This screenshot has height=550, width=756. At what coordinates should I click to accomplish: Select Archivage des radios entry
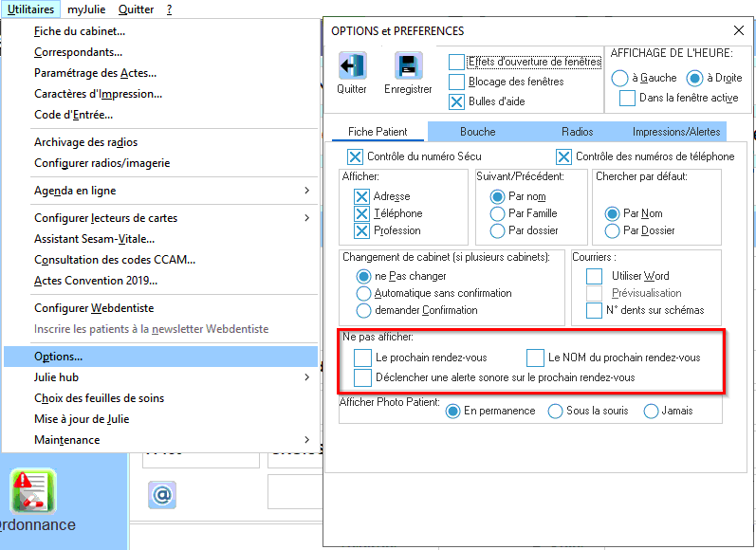(x=160, y=142)
